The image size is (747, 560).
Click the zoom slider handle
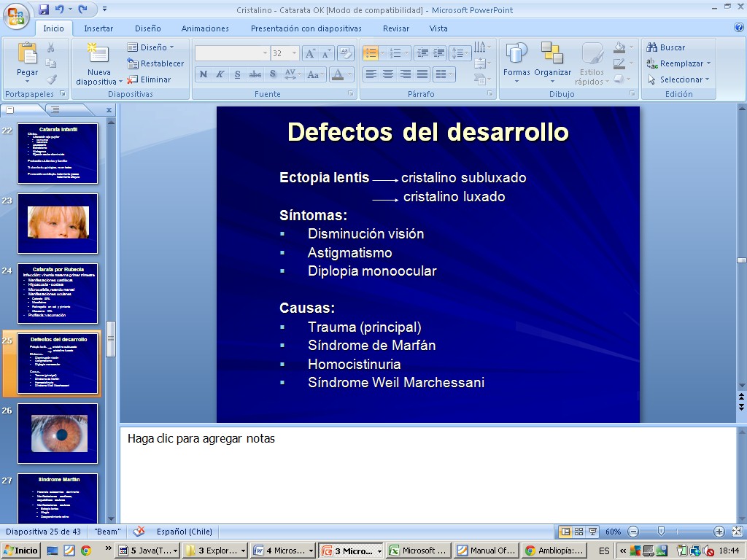[x=661, y=532]
